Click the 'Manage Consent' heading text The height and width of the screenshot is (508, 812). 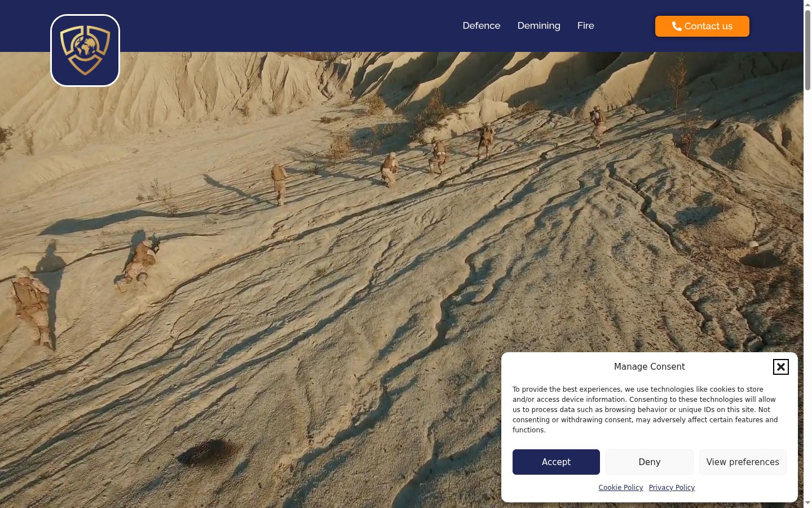pyautogui.click(x=650, y=366)
